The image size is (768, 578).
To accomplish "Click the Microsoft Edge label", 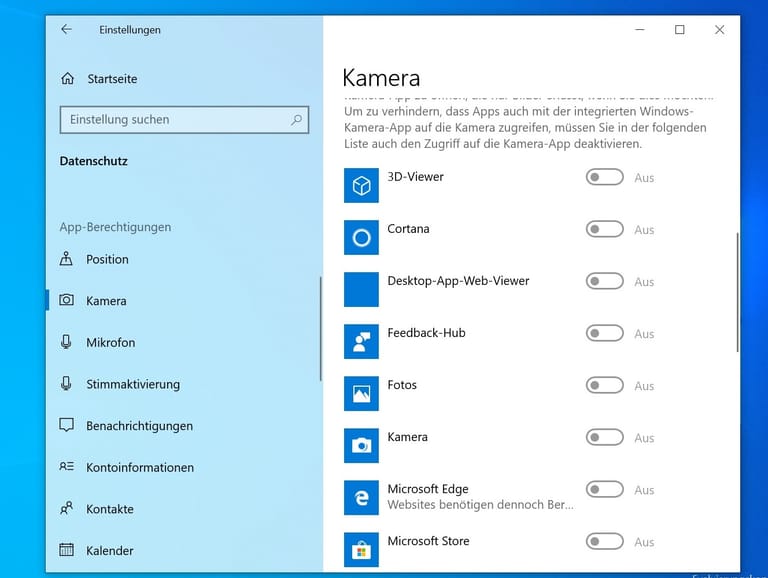I will [x=428, y=489].
